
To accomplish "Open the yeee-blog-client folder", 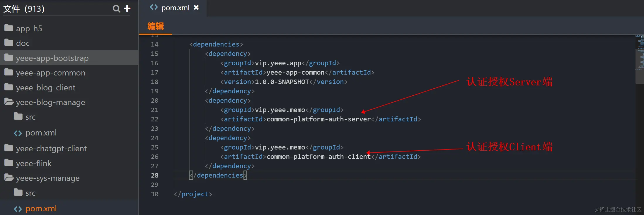I will 46,88.
